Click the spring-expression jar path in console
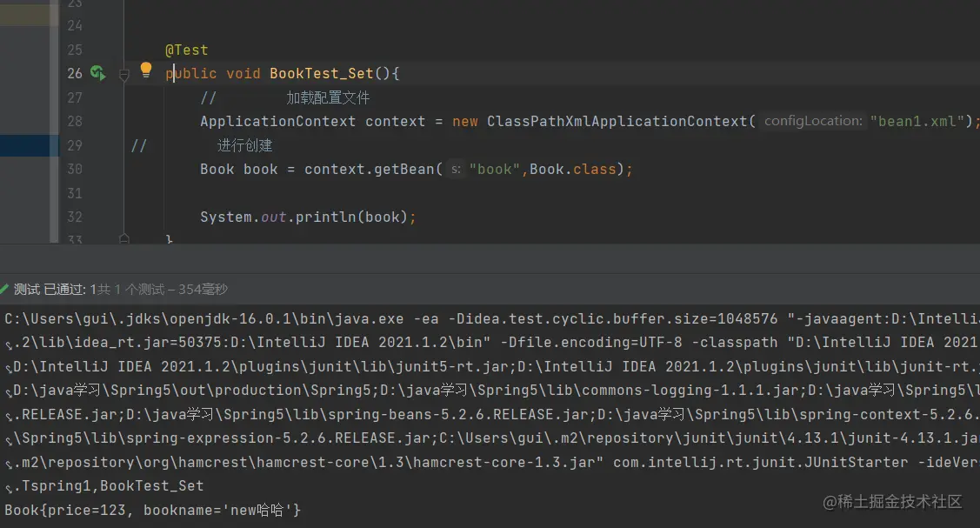Screen dimensions: 980x528 pos(225,438)
